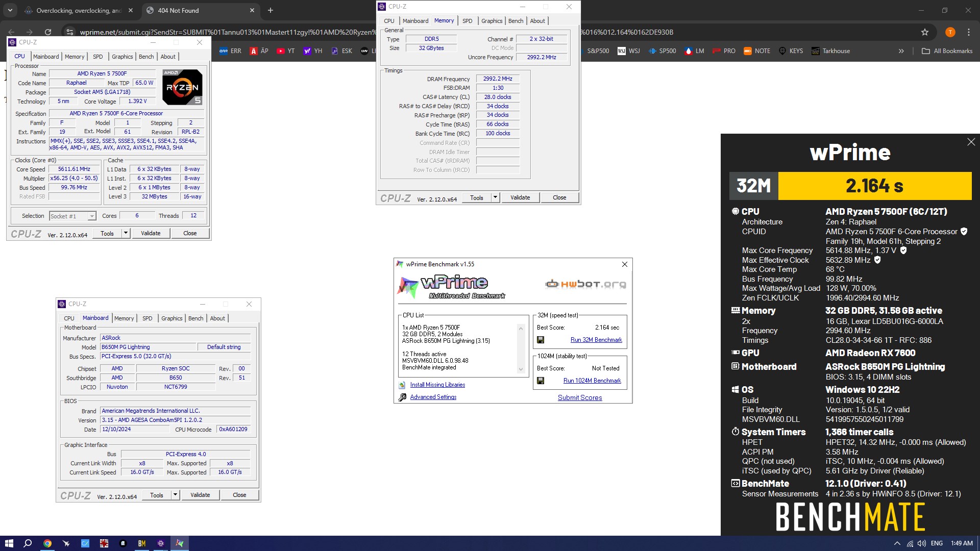Click the ENG language indicator
Screen dimensions: 980x551
pos(937,543)
